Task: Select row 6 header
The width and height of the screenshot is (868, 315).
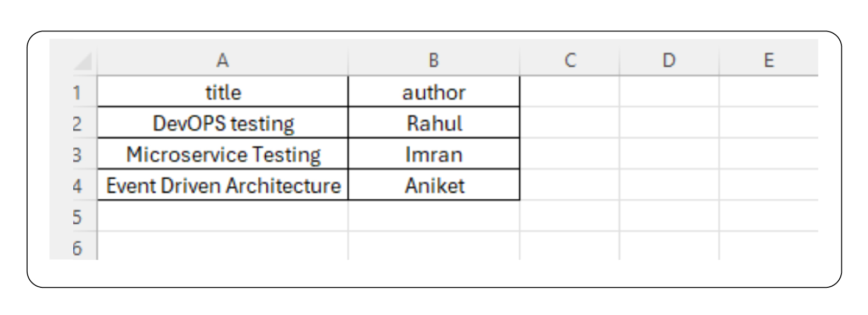Action: pos(77,248)
